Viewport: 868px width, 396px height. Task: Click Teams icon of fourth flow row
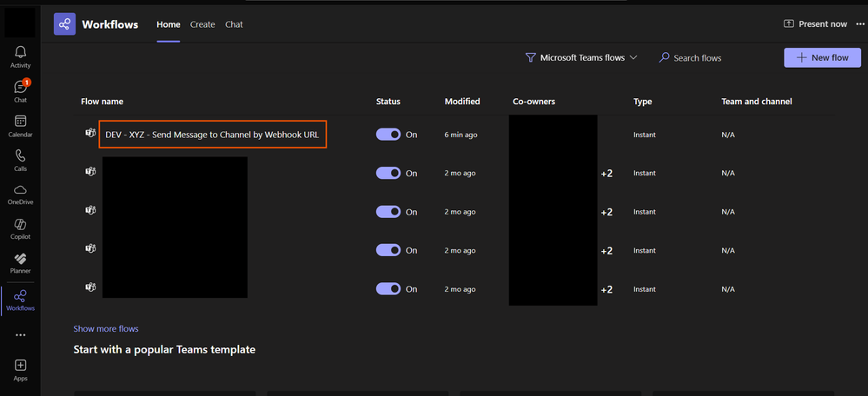90,249
